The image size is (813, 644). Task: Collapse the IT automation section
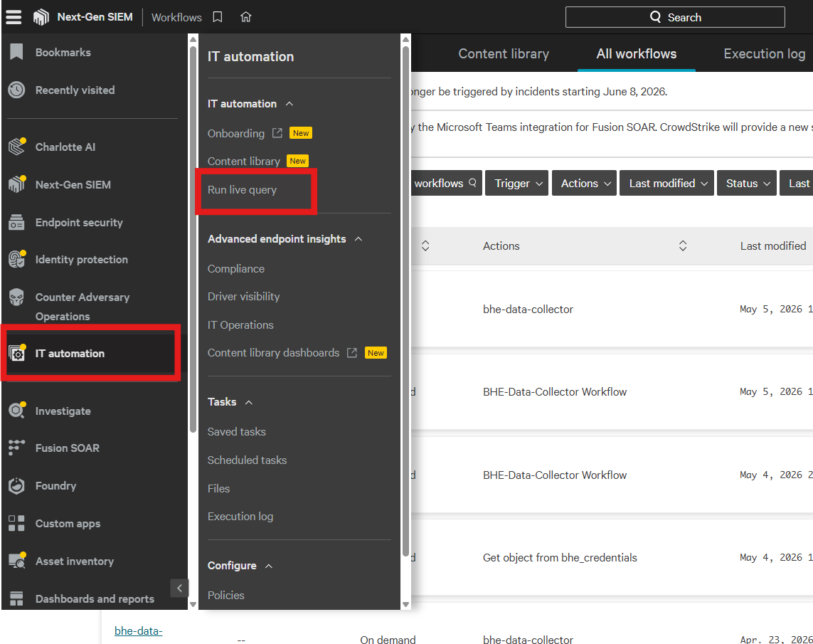click(289, 104)
